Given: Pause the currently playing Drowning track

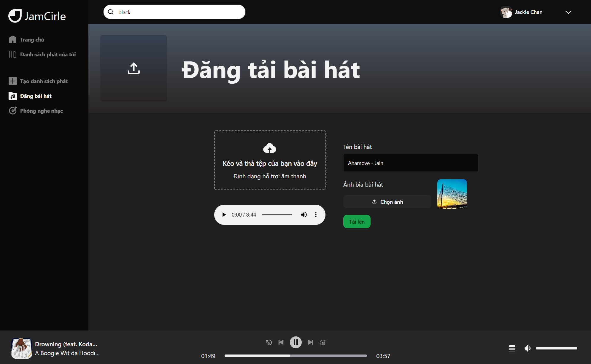Looking at the screenshot, I should pos(295,342).
